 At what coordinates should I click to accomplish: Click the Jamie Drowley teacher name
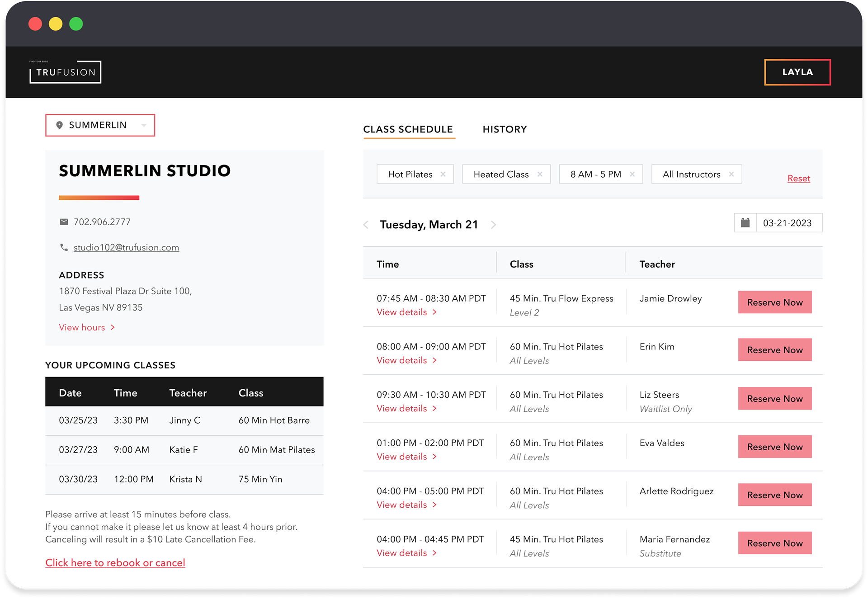[670, 298]
